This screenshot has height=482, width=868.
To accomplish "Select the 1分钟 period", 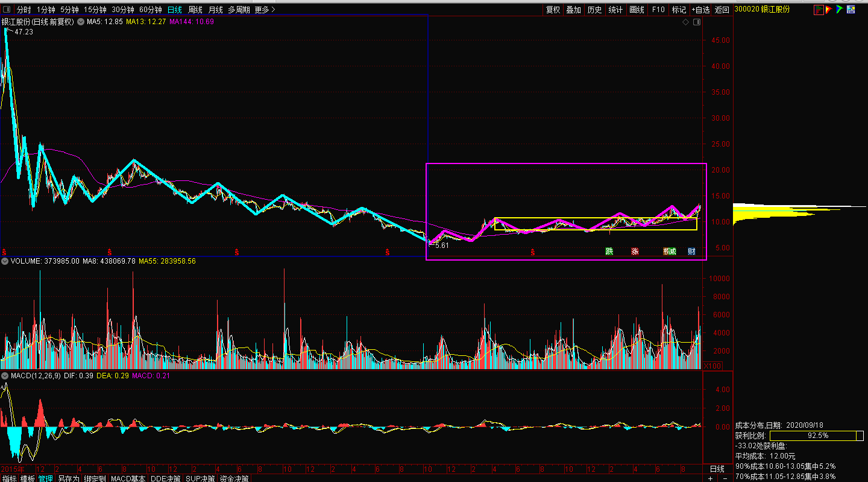I will click(x=46, y=10).
